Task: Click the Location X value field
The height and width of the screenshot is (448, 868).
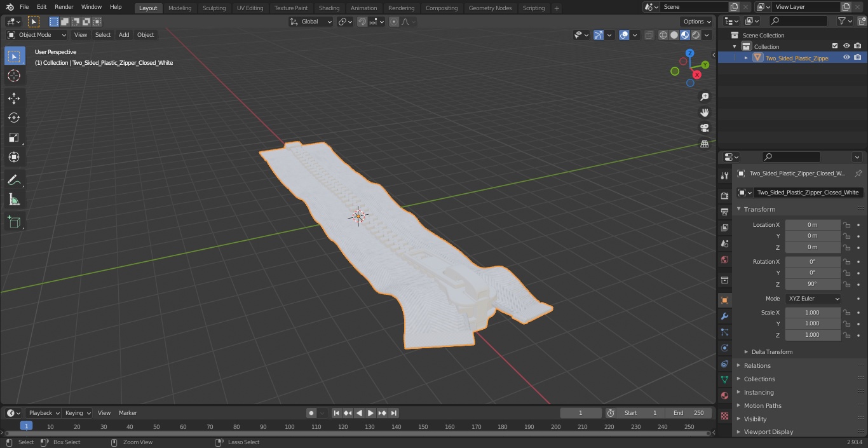Action: pyautogui.click(x=813, y=225)
